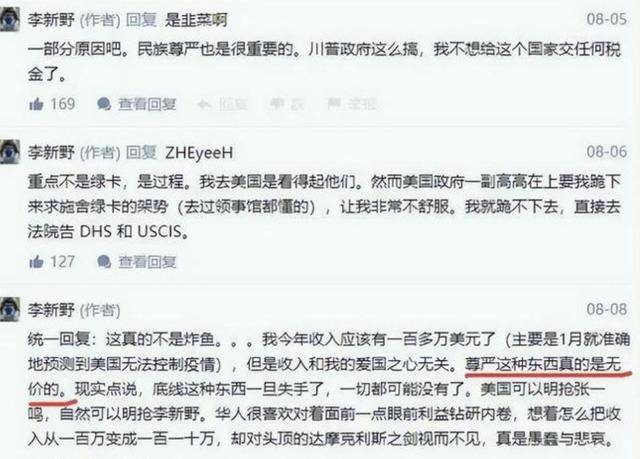
Task: Click author name 李新野 on 08-06 comment
Action: coord(51,153)
